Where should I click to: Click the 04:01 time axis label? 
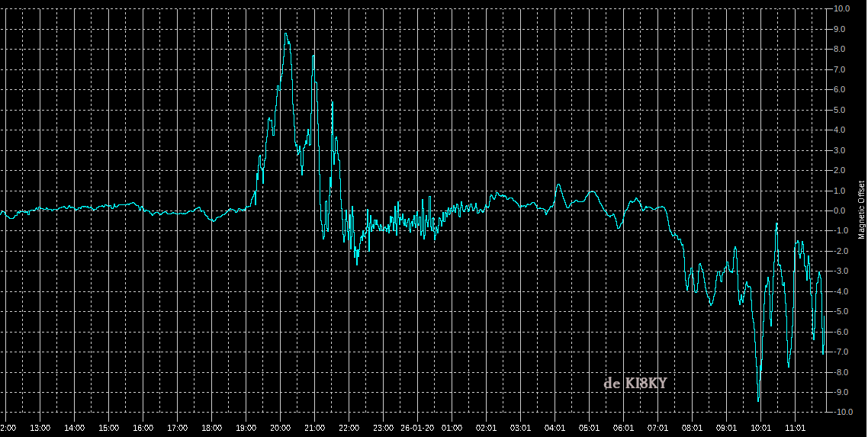coord(555,428)
